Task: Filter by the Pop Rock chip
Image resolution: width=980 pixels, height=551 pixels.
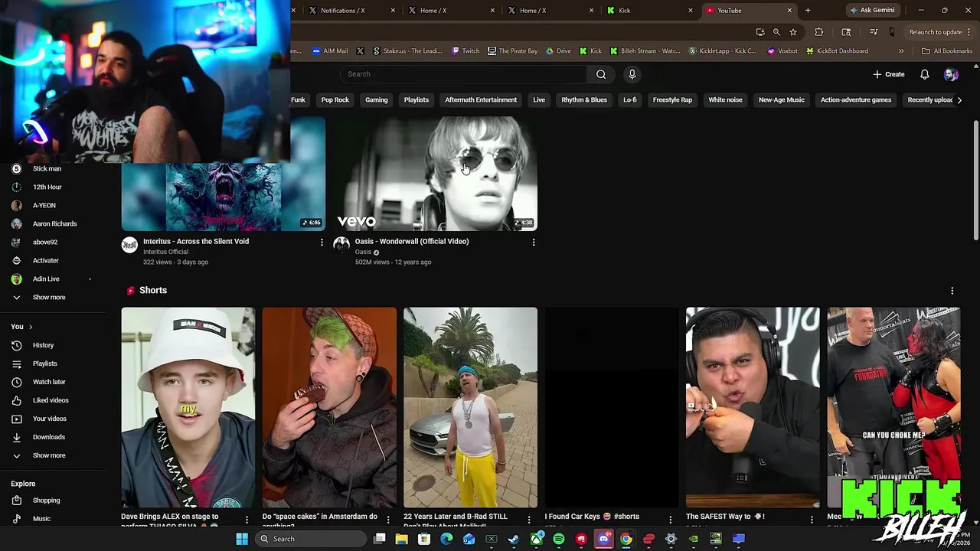Action: click(x=335, y=100)
